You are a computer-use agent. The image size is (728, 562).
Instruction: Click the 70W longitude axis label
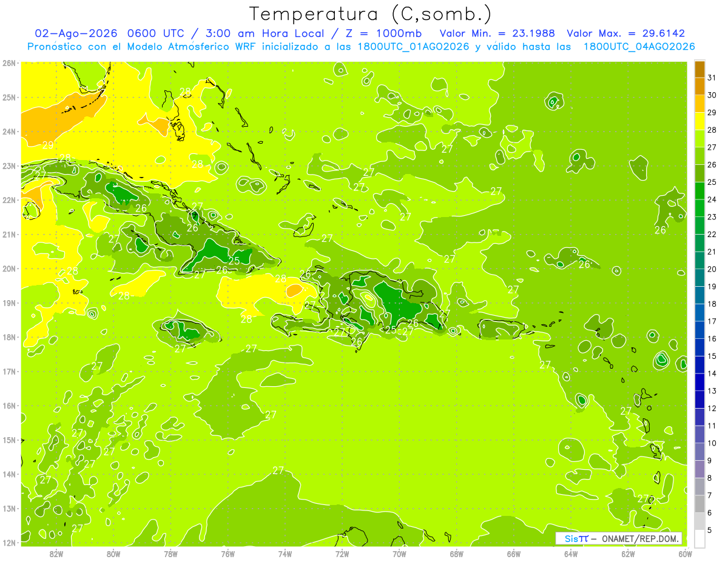click(x=399, y=554)
